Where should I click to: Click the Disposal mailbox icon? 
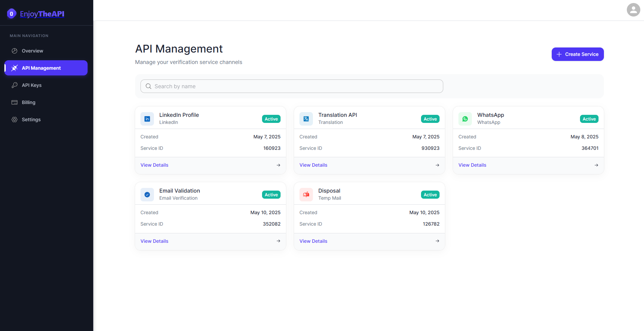[306, 195]
